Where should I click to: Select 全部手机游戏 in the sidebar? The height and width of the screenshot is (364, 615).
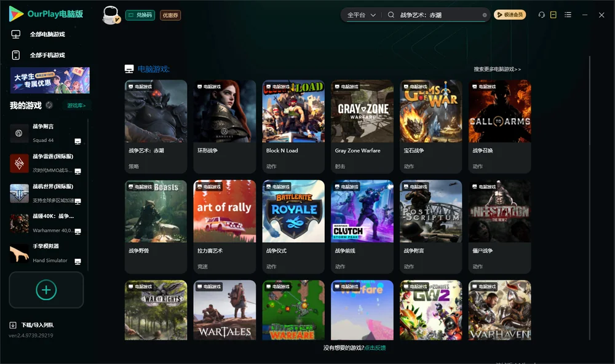coord(47,55)
